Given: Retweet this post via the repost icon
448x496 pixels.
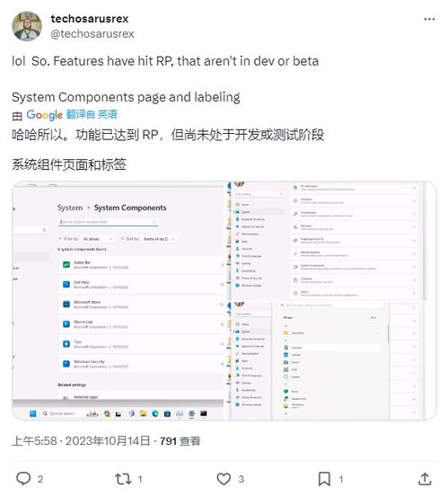Looking at the screenshot, I should pyautogui.click(x=123, y=479).
